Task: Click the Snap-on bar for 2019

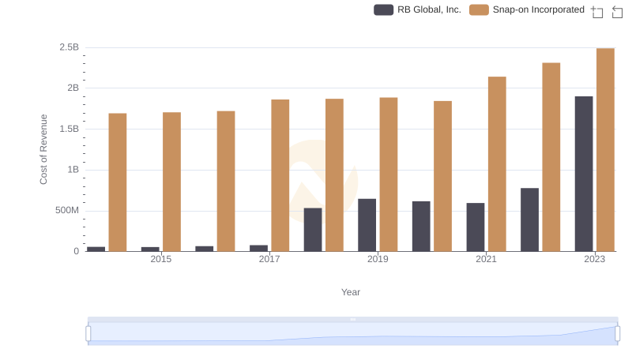Action: tap(389, 174)
